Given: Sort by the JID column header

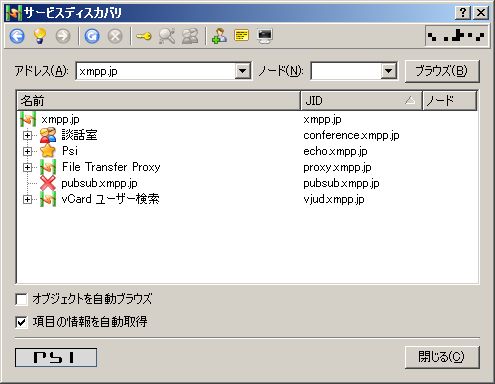Looking at the screenshot, I should pyautogui.click(x=362, y=100).
